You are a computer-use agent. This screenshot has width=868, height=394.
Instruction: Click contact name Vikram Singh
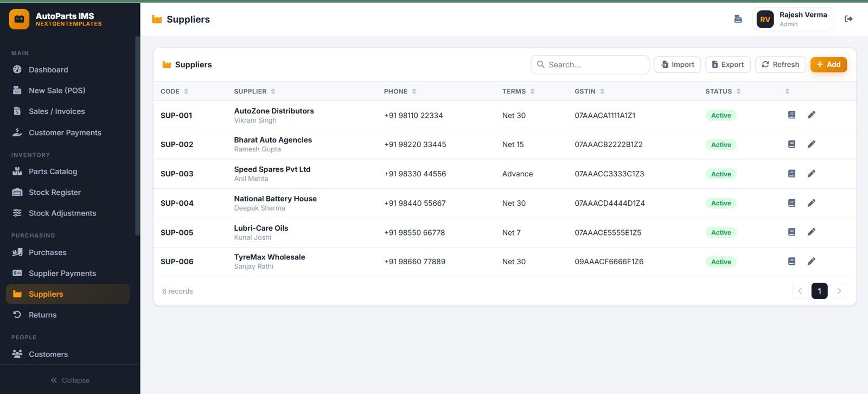coord(256,120)
